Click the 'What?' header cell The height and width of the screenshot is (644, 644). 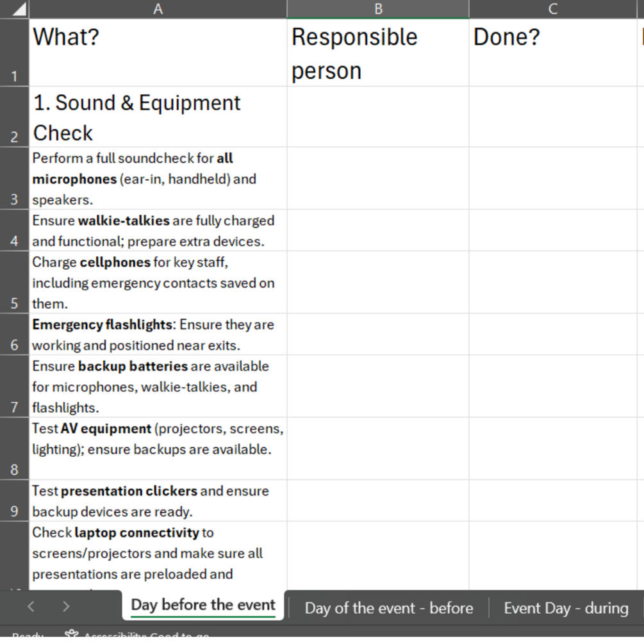(158, 53)
